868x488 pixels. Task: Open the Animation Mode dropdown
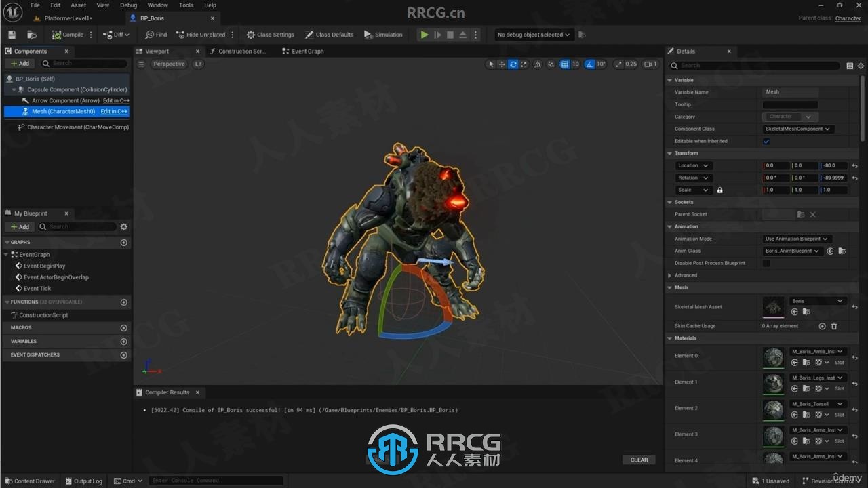[797, 239]
